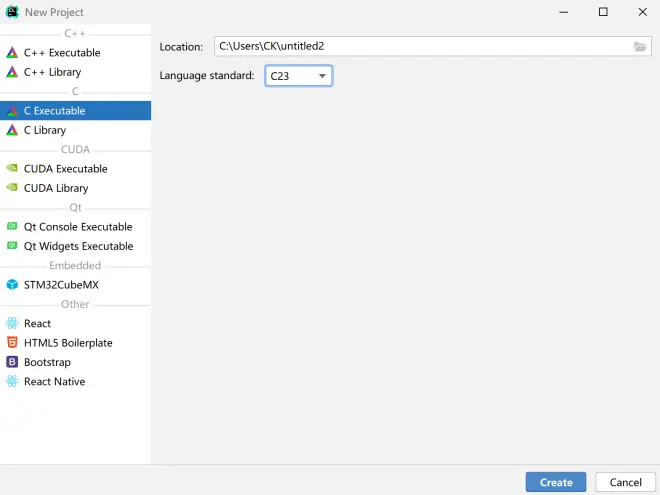Select C++ Executable project type
660x495 pixels.
pos(75,53)
